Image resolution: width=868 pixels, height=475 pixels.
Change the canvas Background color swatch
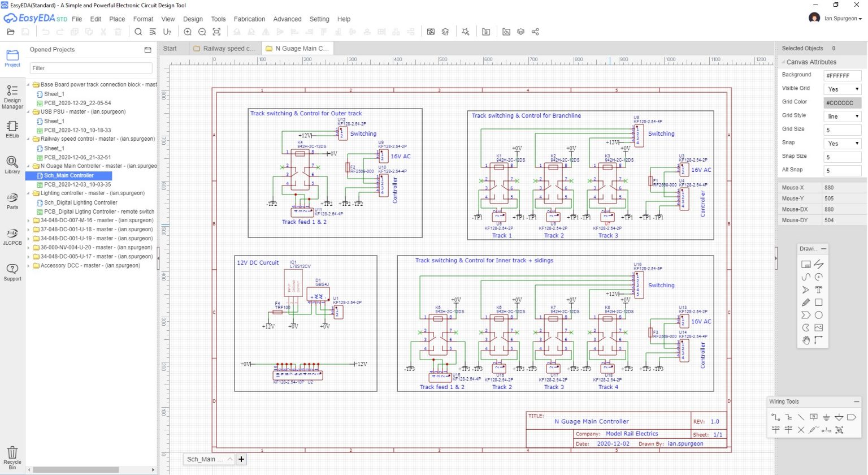point(841,75)
